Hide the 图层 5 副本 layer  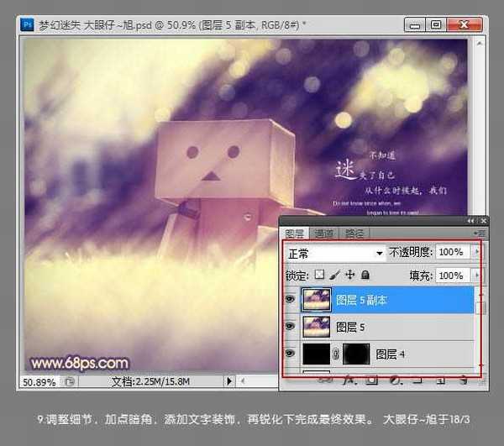(x=290, y=299)
